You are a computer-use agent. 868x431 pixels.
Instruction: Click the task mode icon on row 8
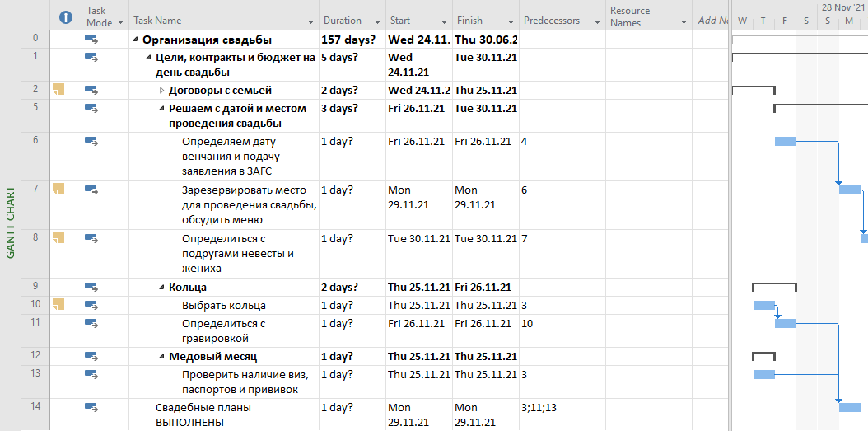tap(91, 238)
